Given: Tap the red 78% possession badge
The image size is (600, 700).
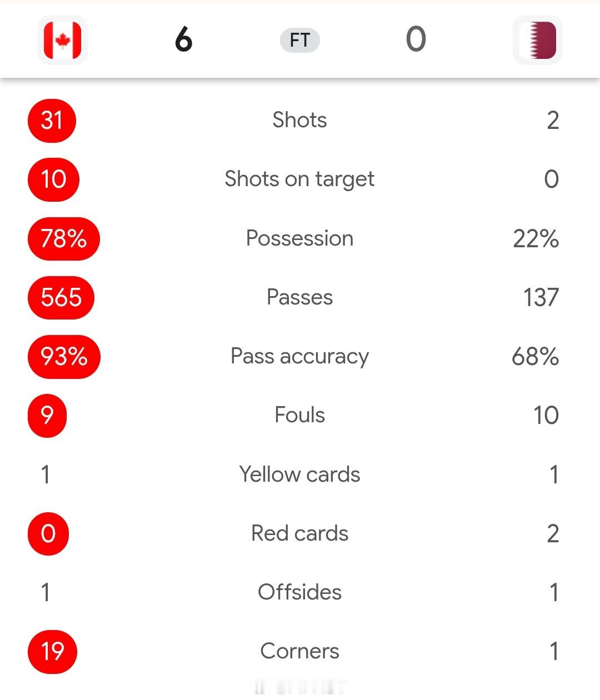Looking at the screenshot, I should point(64,239).
